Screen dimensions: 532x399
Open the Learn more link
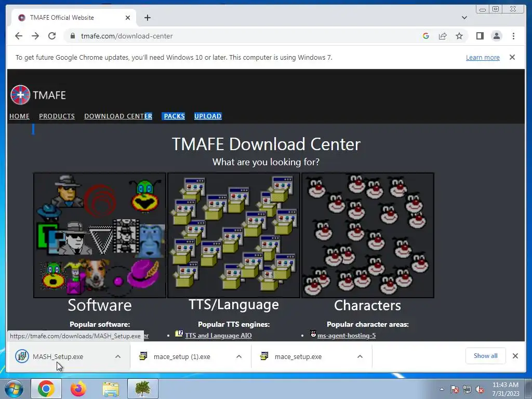[x=483, y=58]
